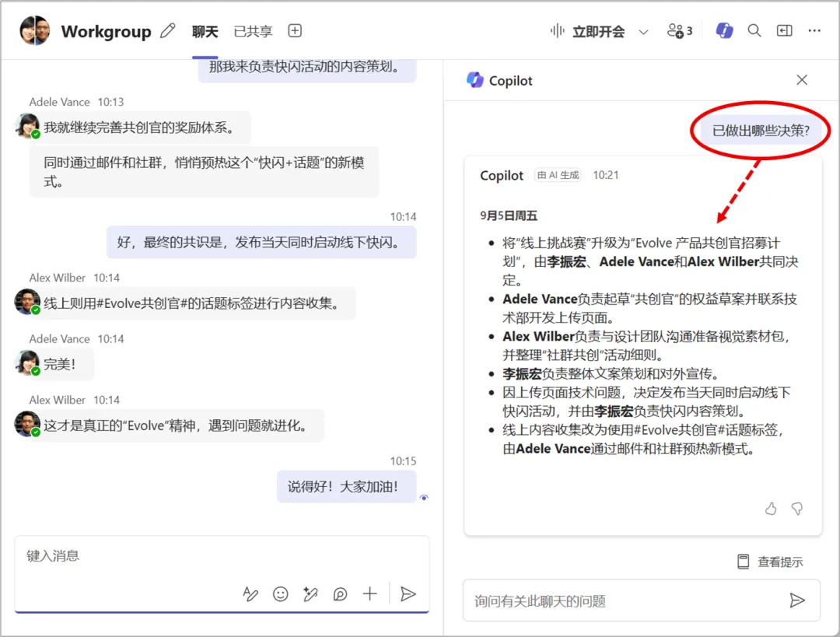This screenshot has height=637, width=840.
Task: Click the Copilot bullet starting Alex Wilber负责与设计团队
Action: tap(646, 345)
